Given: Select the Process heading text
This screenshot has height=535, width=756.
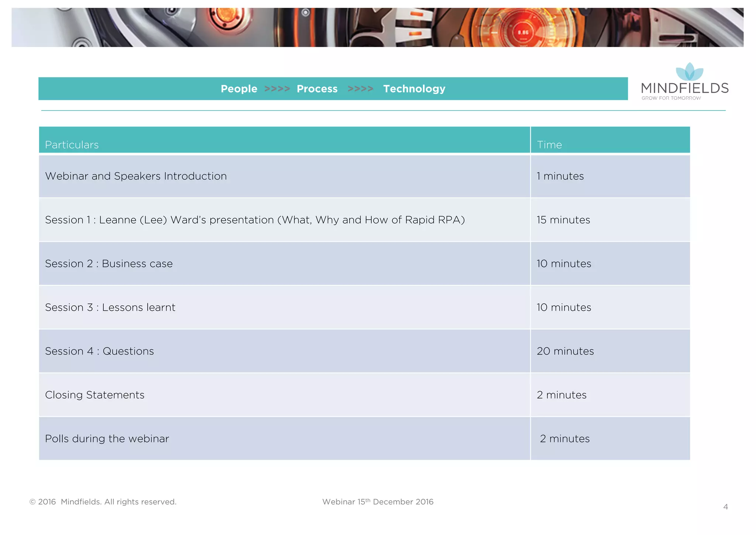Looking at the screenshot, I should (317, 89).
